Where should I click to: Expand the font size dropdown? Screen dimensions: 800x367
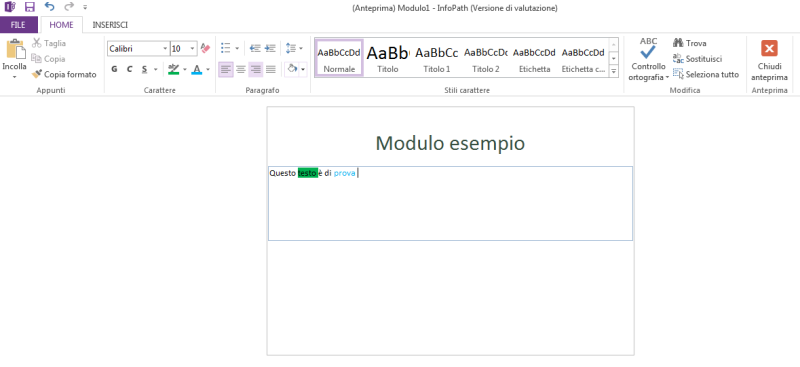[193, 48]
